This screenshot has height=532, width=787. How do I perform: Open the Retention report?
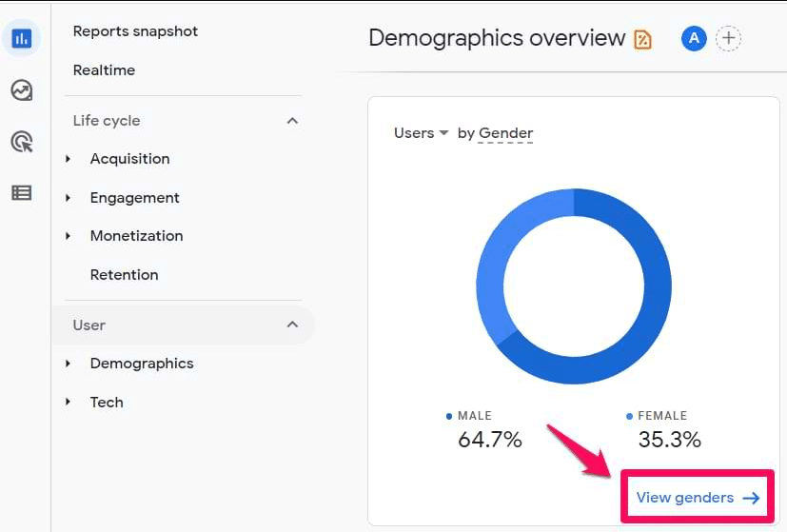coord(124,275)
